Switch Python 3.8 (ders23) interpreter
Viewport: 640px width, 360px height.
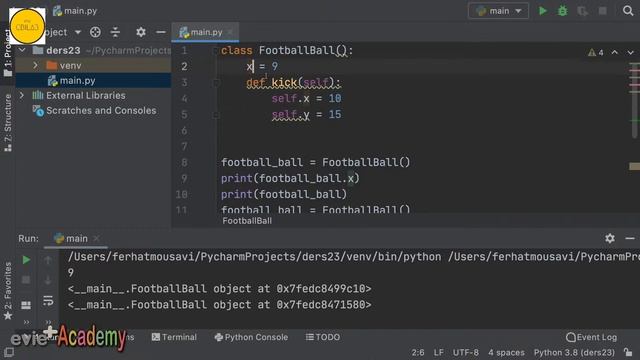[574, 352]
